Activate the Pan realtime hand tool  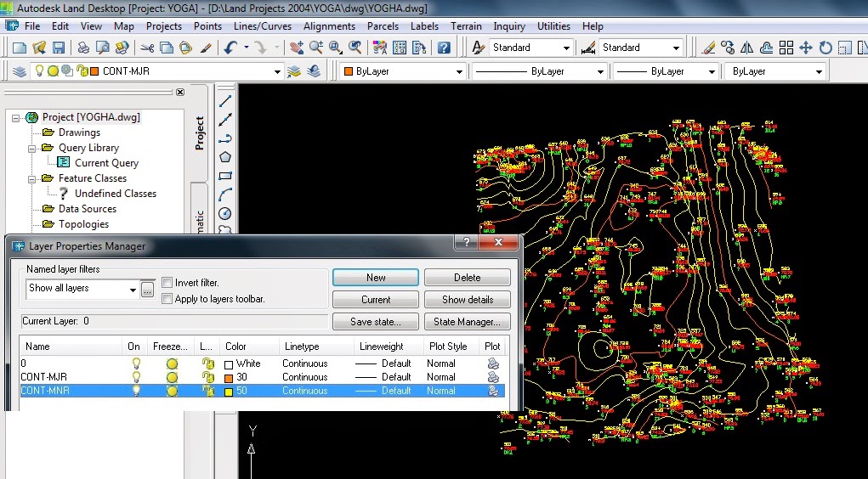(x=297, y=48)
